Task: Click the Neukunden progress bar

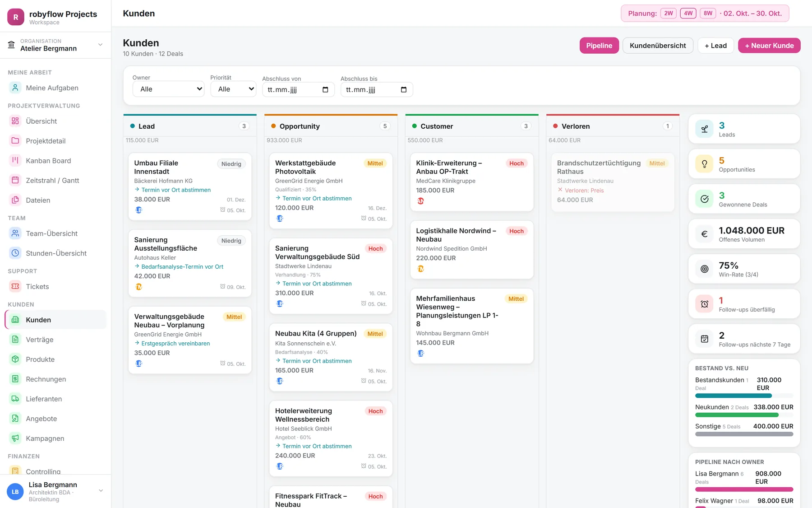Action: (744, 415)
